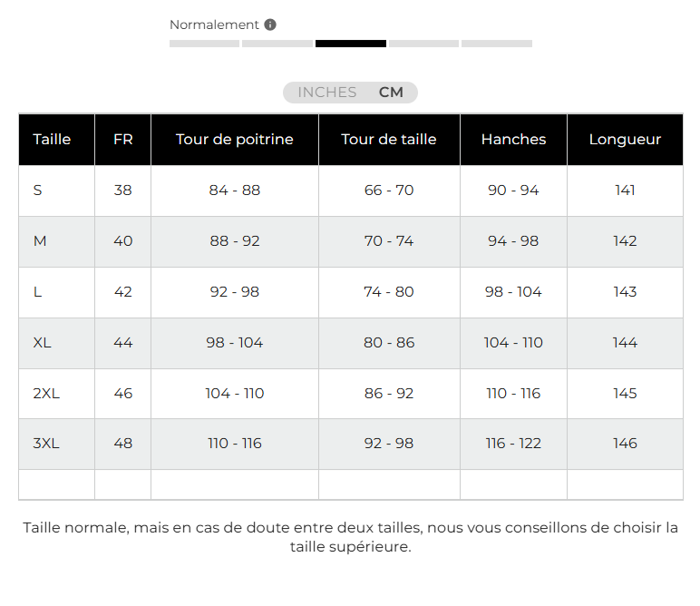
Task: Click the first segment of the fit bar
Action: [x=204, y=44]
